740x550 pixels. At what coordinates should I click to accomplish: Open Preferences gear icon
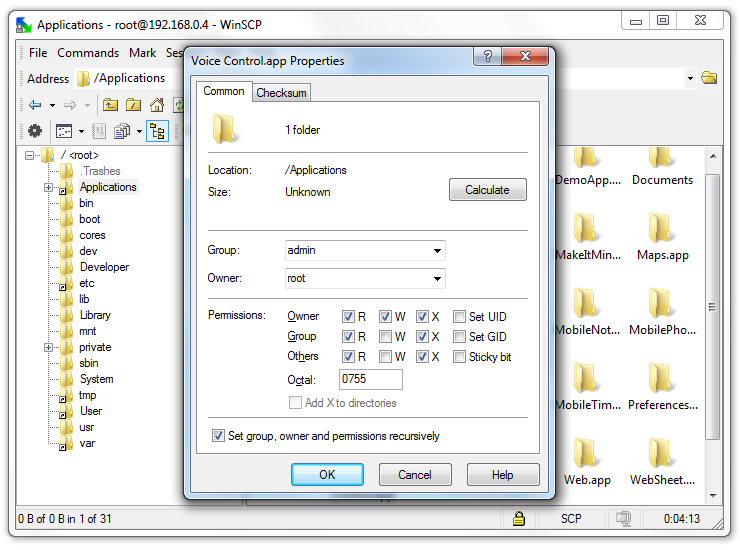35,131
